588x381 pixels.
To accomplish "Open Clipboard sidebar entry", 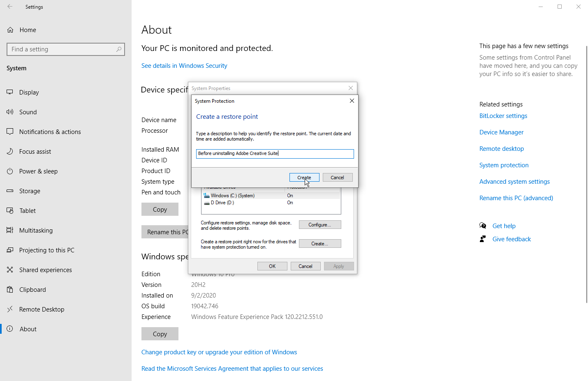I will [32, 290].
